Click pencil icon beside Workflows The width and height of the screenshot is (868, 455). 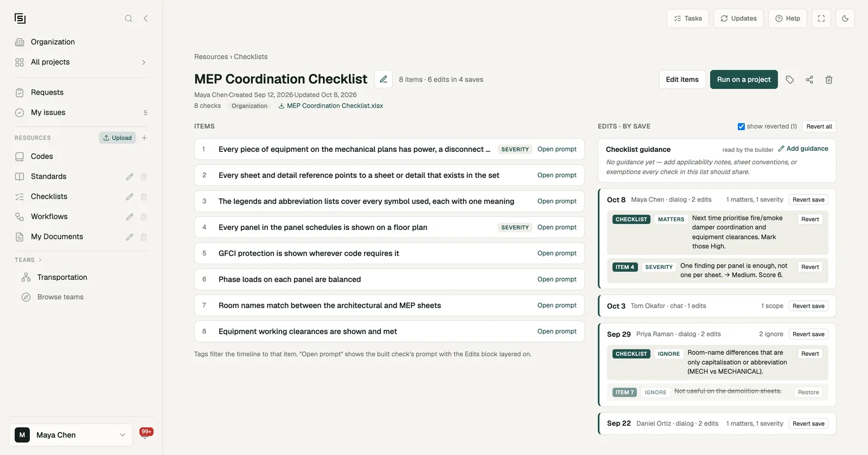tap(130, 217)
